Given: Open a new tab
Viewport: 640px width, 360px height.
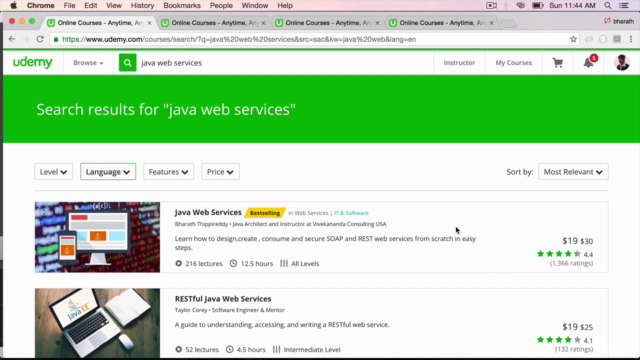Looking at the screenshot, I should (x=509, y=23).
